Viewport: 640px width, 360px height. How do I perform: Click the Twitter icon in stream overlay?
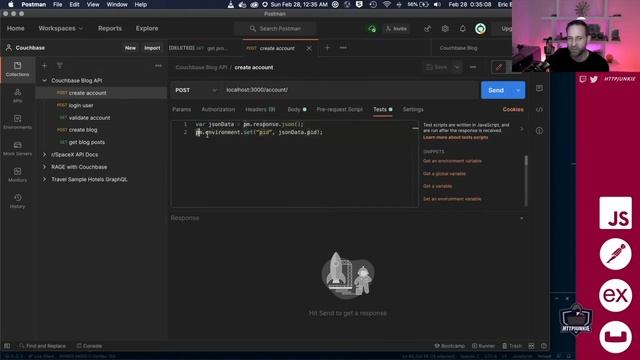click(x=594, y=79)
